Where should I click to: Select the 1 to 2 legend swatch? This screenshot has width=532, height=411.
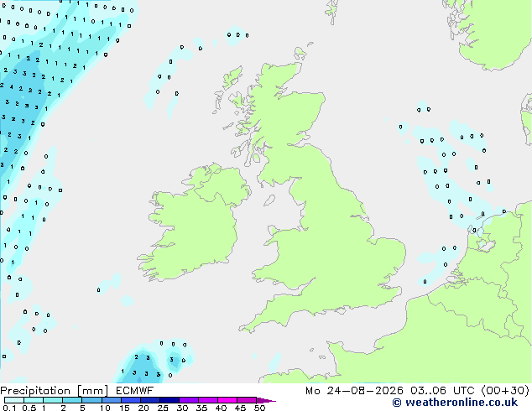coord(53,400)
